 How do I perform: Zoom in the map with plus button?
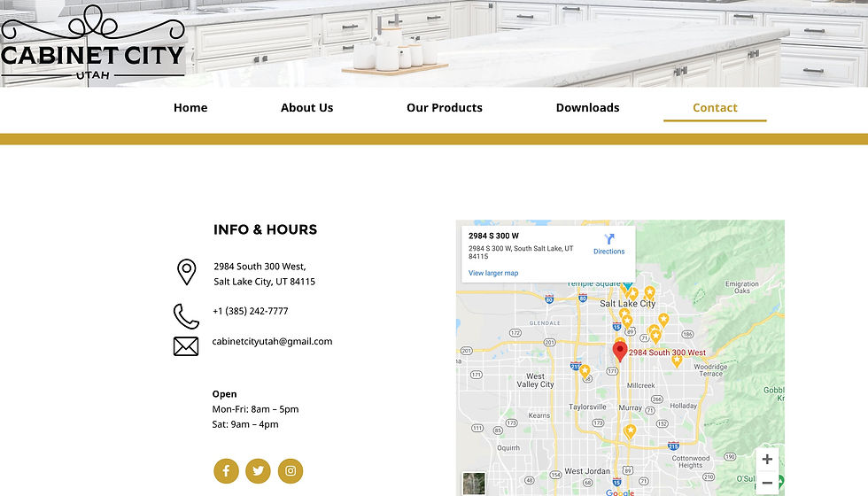767,459
